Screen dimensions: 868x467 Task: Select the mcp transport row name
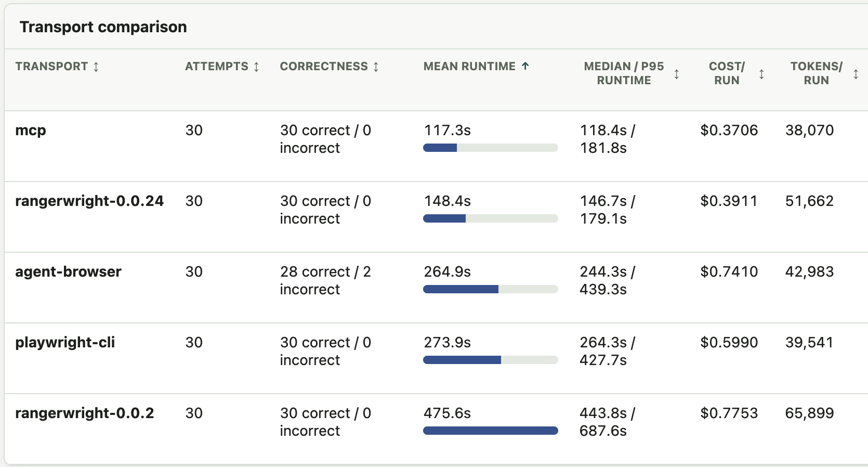(x=31, y=131)
